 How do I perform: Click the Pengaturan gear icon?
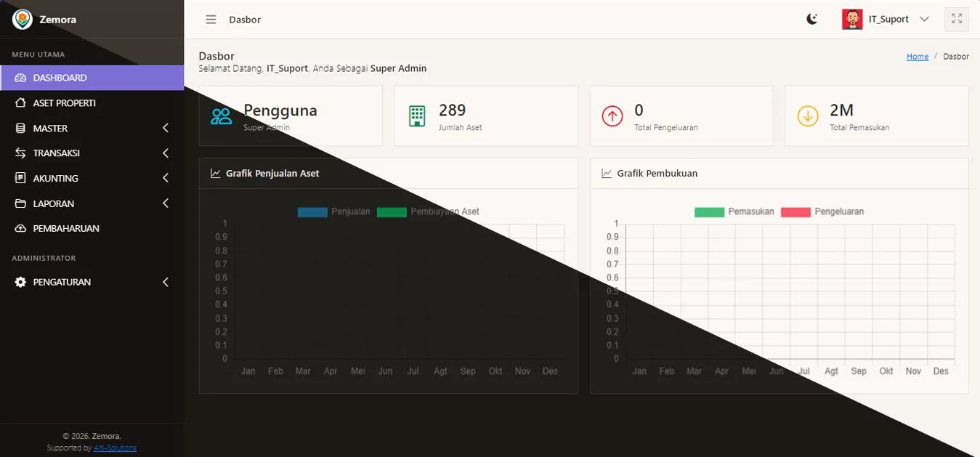pos(20,282)
